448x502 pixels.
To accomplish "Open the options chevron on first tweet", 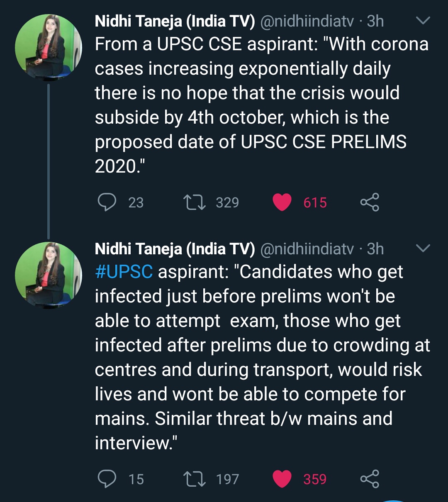I will tap(423, 20).
